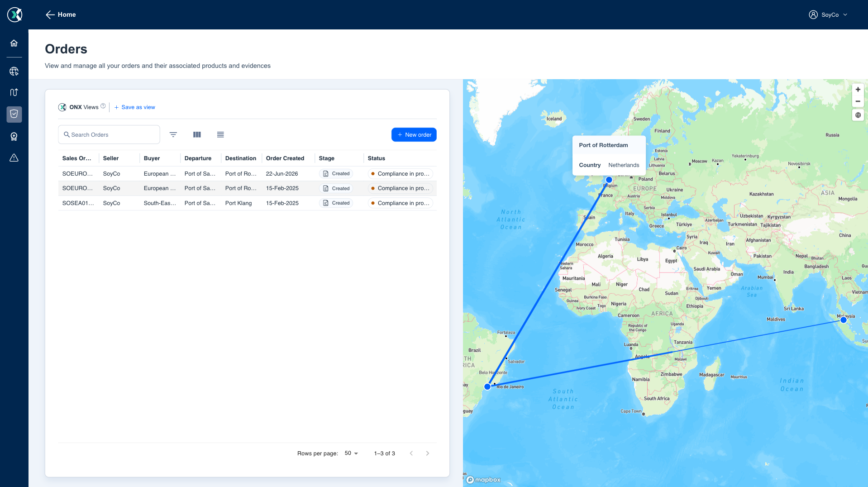Click the New order button
This screenshot has height=487, width=868.
(414, 134)
